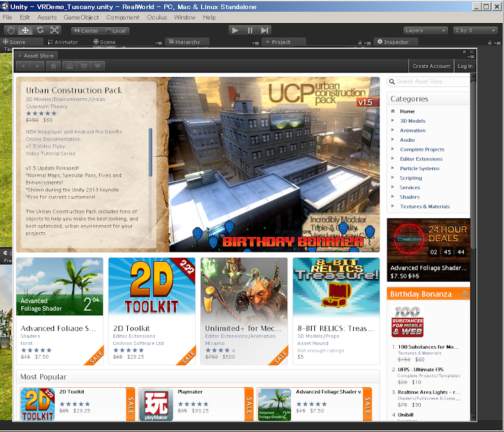504x432 pixels.
Task: Open the Urban Construction Pack banner image
Action: click(274, 164)
